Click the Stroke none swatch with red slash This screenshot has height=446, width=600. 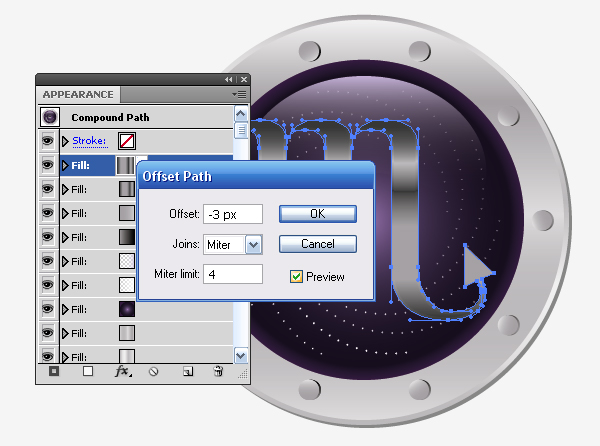(x=127, y=141)
